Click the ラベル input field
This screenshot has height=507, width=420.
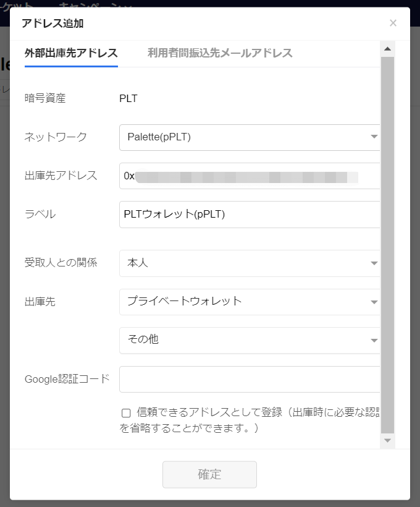click(x=250, y=215)
